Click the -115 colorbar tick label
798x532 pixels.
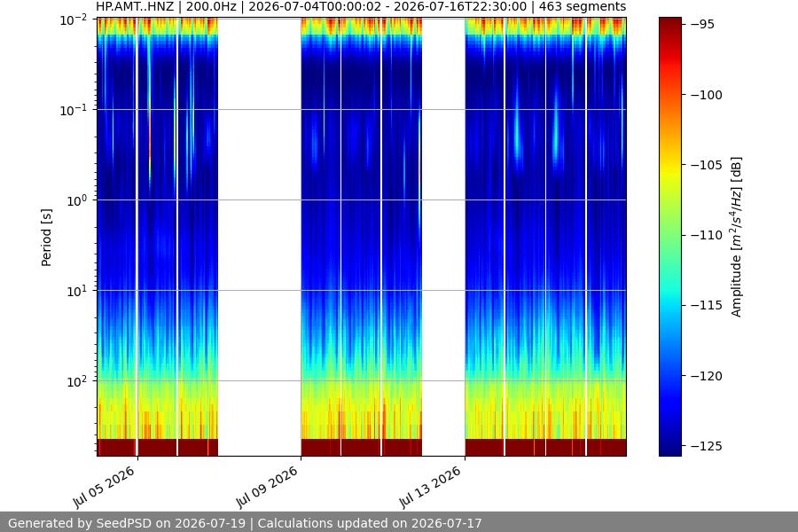[707, 305]
